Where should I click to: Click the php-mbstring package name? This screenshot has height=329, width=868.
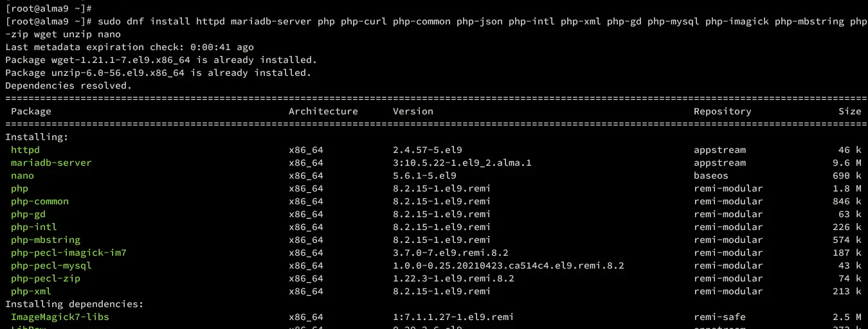46,240
